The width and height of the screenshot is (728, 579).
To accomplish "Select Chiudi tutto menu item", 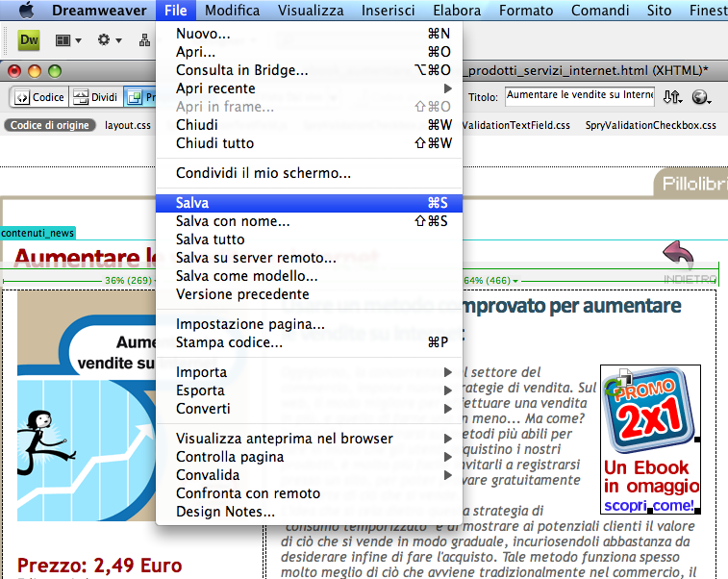I will point(309,143).
